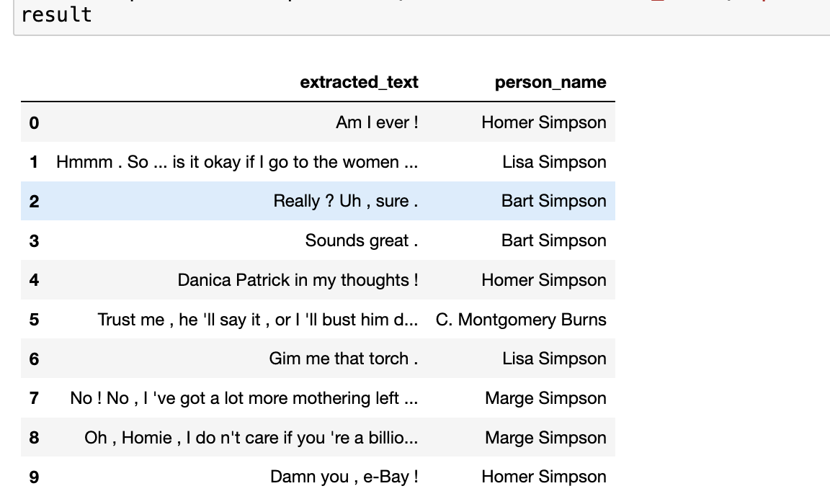Select the 'Hmmm . So ...' text cell
This screenshot has height=504, width=830.
coord(237,162)
